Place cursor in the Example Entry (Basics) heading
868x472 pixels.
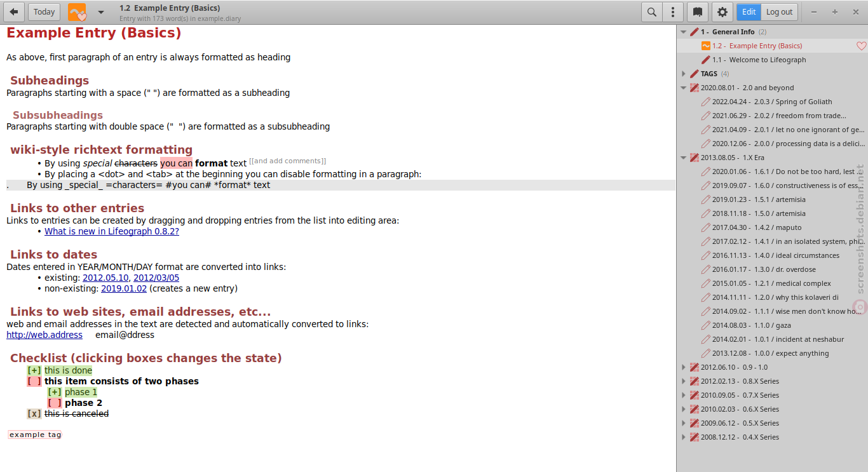click(94, 33)
